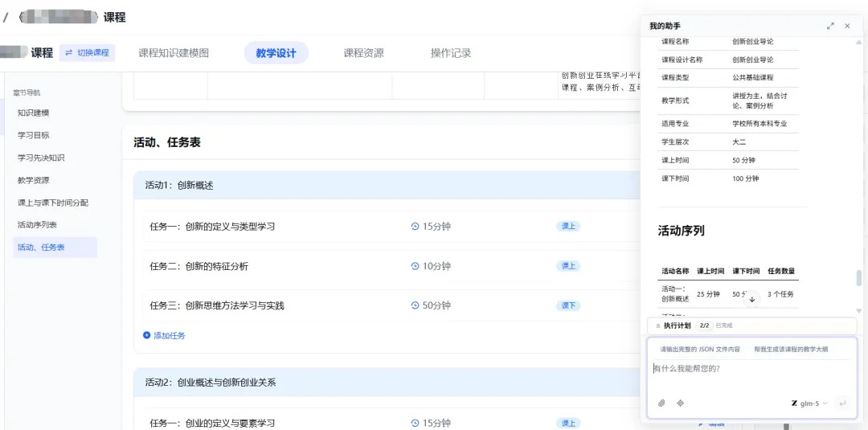
Task: Open the 操作记录 tab
Action: point(451,53)
